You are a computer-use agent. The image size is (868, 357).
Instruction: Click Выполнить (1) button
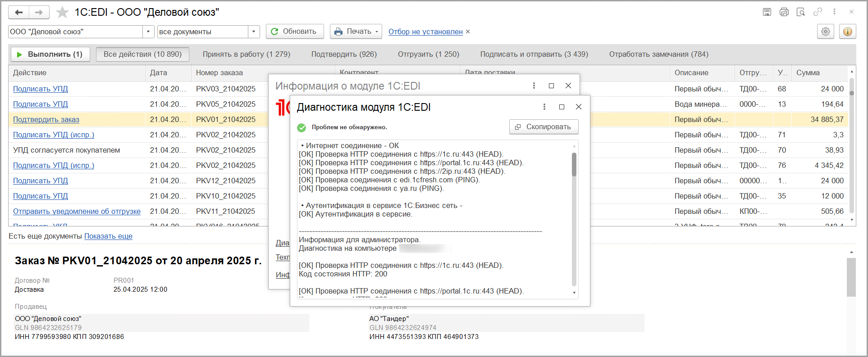50,54
